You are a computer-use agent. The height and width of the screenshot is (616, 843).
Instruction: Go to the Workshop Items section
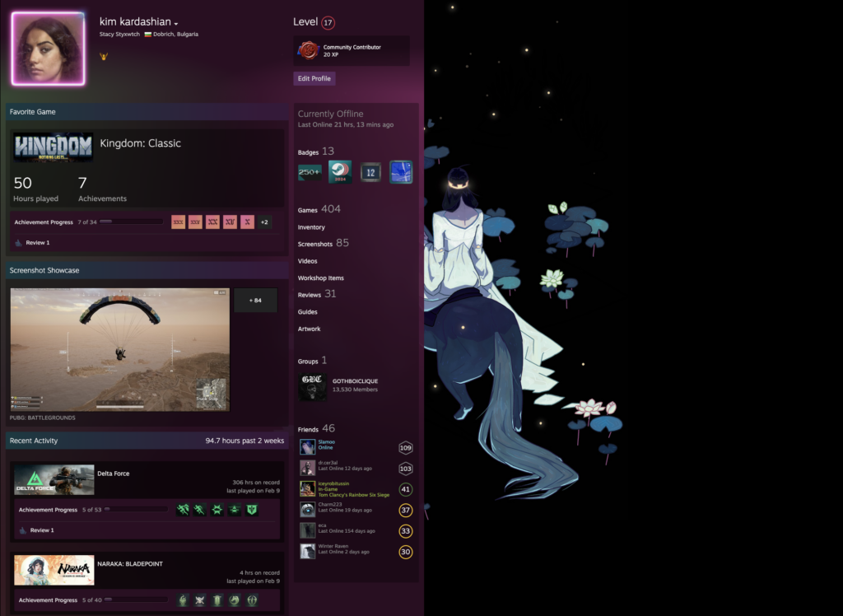click(x=321, y=278)
